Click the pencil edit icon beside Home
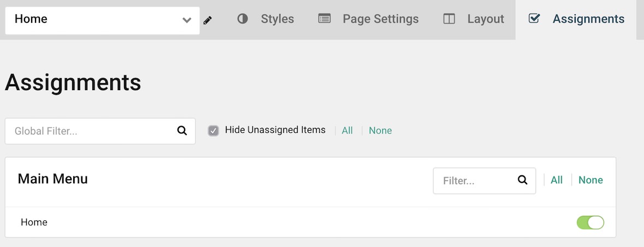Viewport: 644px width, 247px height. [x=208, y=20]
